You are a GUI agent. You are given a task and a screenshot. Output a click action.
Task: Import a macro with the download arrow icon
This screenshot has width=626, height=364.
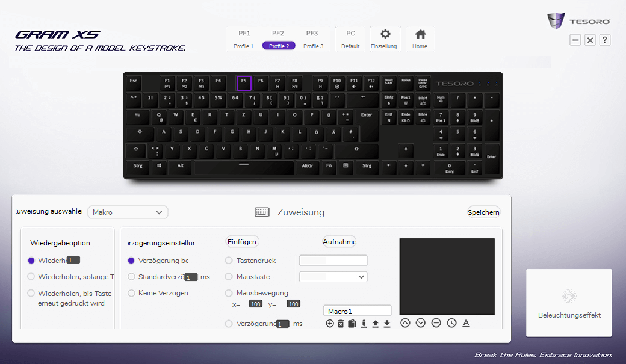tap(387, 323)
